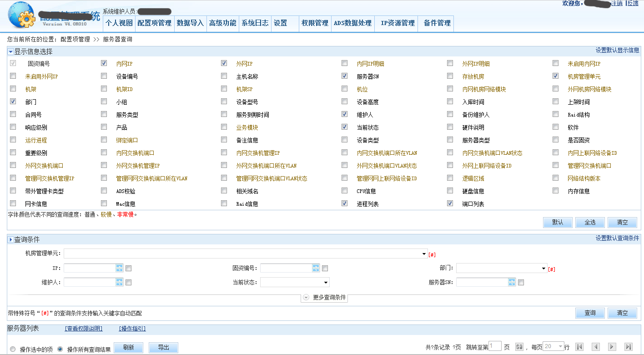644x355 pixels.
Task: Open the 配置项管理 menu
Action: [155, 23]
